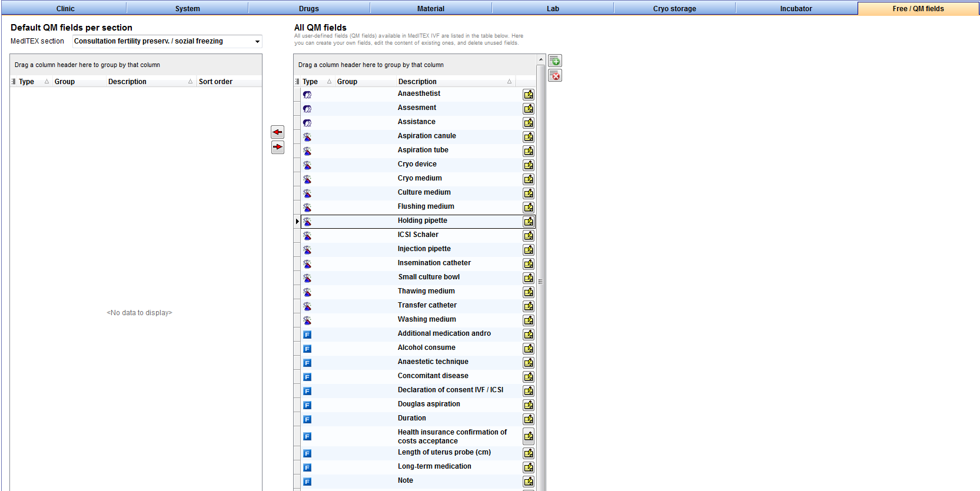This screenshot has height=491, width=980.
Task: Switch to the System tab
Action: point(187,9)
